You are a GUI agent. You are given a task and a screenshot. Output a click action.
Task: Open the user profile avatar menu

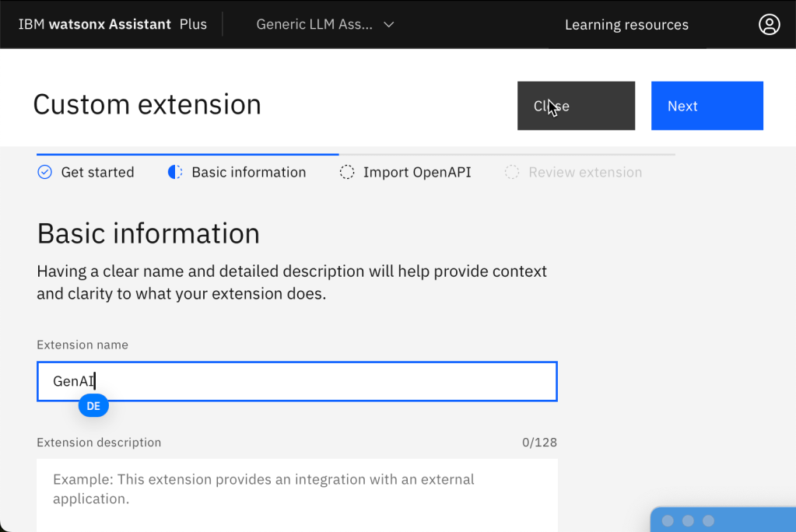pos(769,24)
